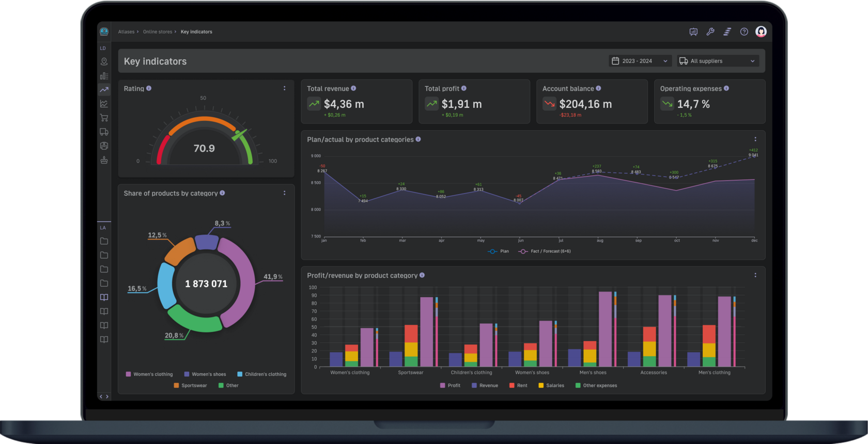Select the trending line chart sidebar icon
This screenshot has width=868, height=444.
point(104,89)
